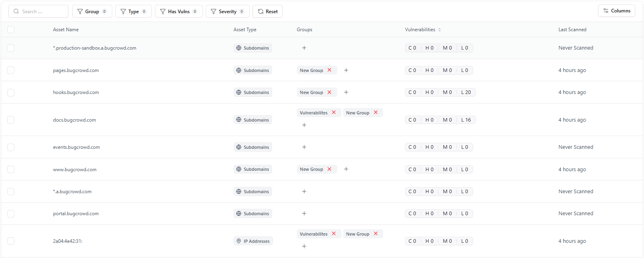Add group to hooks.bugcrowd.com
Viewport: 644px width, 258px height.
point(346,92)
